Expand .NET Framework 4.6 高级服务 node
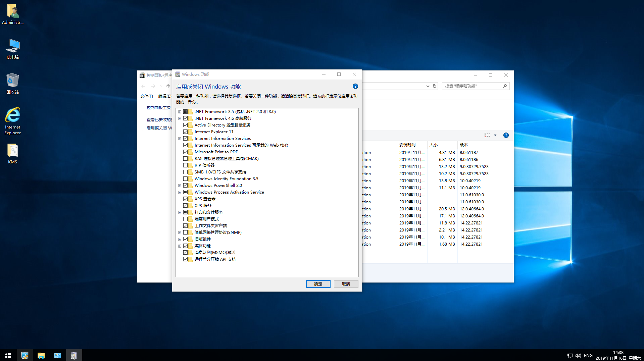 click(180, 118)
